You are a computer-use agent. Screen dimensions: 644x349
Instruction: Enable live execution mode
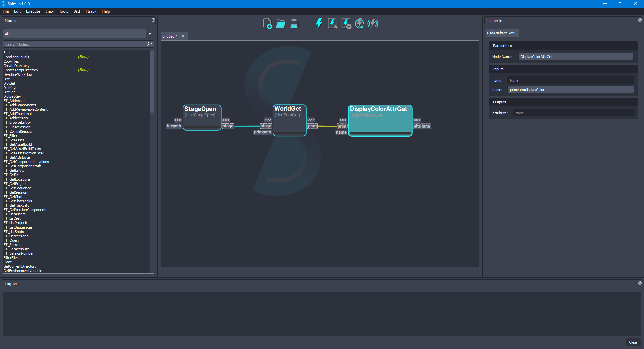coord(373,23)
